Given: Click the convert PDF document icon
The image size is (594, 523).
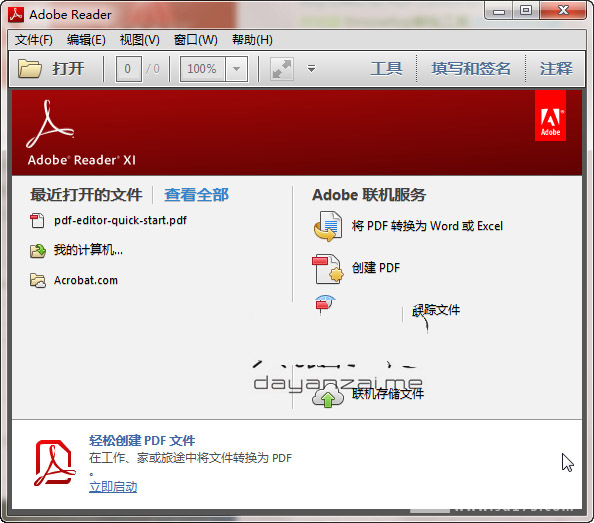Looking at the screenshot, I should [x=328, y=226].
